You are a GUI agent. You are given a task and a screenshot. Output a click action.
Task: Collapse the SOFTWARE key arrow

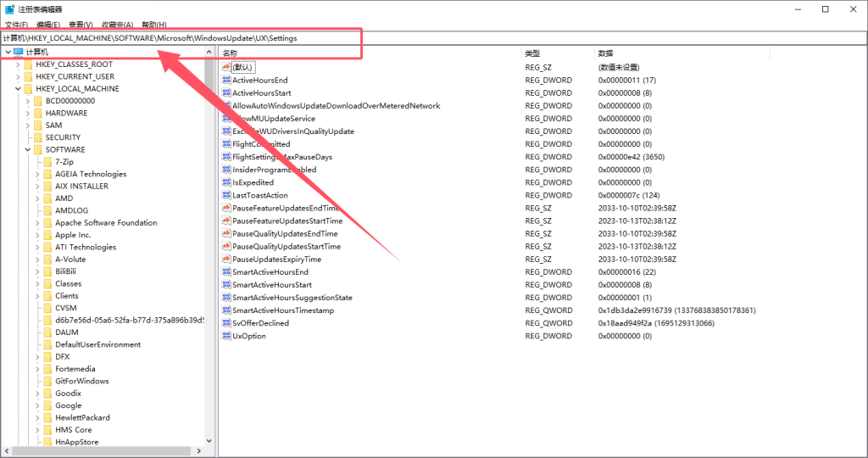tap(28, 149)
